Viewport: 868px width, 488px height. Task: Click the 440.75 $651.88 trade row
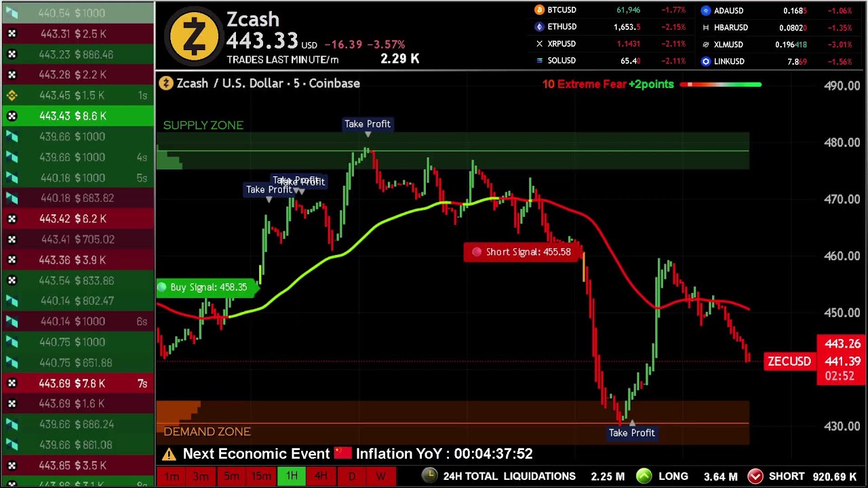77,363
